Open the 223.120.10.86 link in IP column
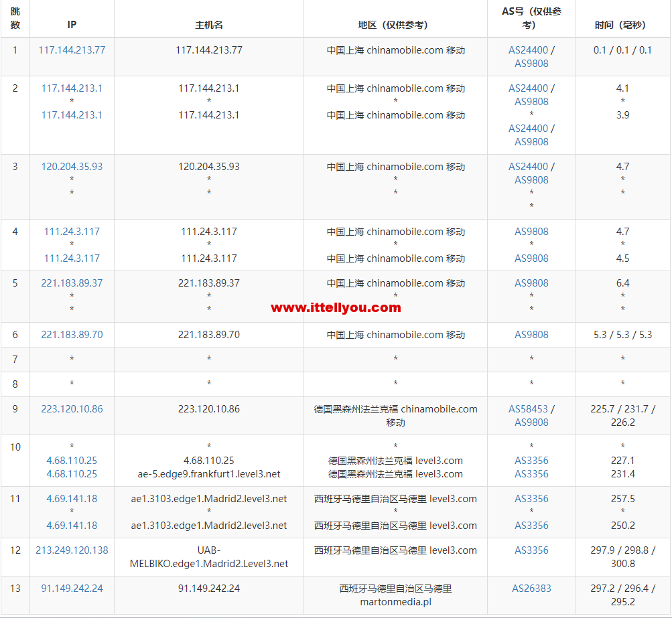The width and height of the screenshot is (672, 618). pyautogui.click(x=72, y=409)
